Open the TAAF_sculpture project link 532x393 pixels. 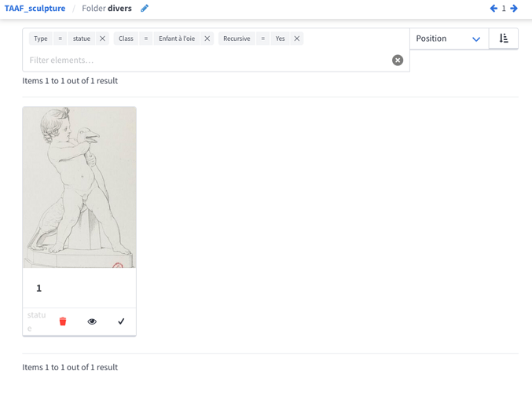pos(35,8)
